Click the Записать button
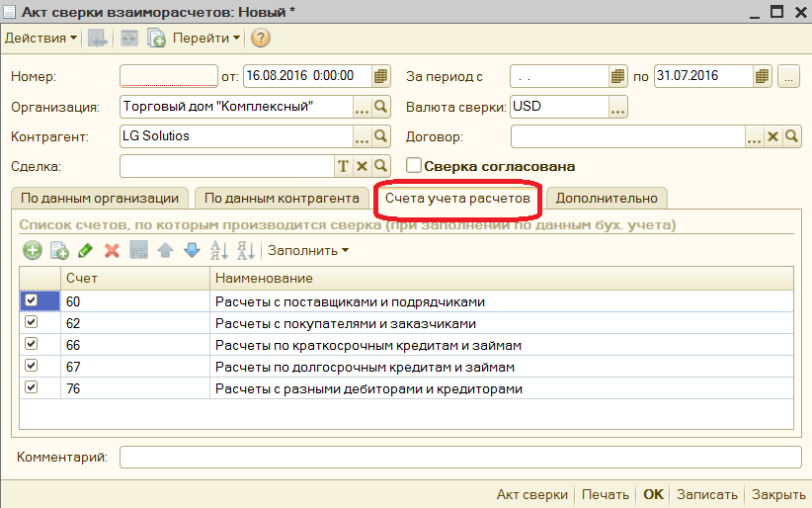The image size is (812, 508). 706,495
